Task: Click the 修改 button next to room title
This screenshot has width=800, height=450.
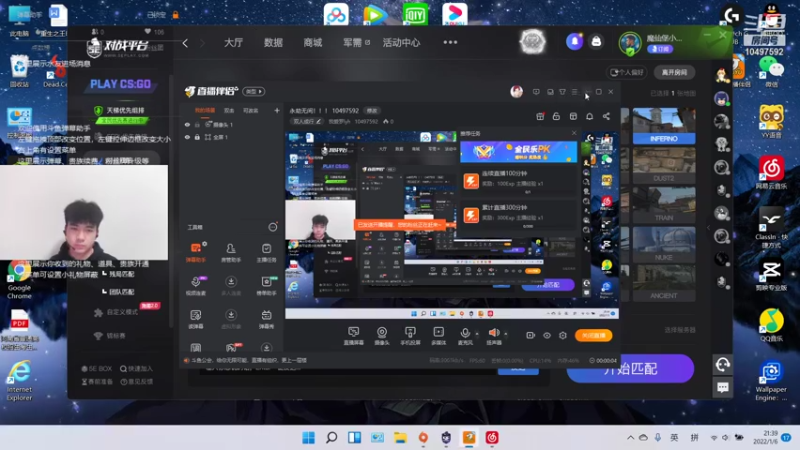Action: pos(372,110)
